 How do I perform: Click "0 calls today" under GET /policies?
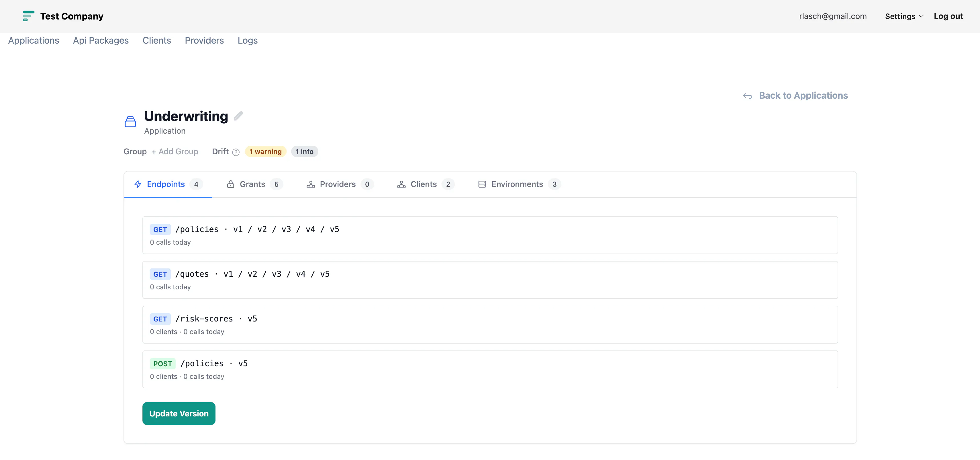(x=170, y=242)
